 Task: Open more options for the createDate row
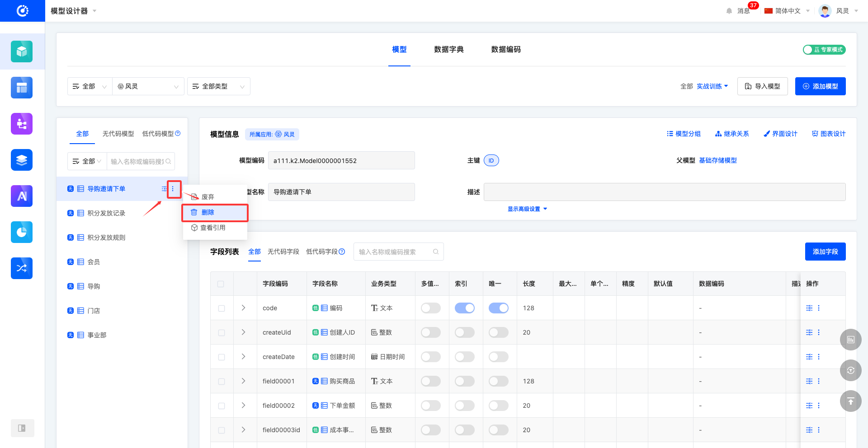point(819,357)
